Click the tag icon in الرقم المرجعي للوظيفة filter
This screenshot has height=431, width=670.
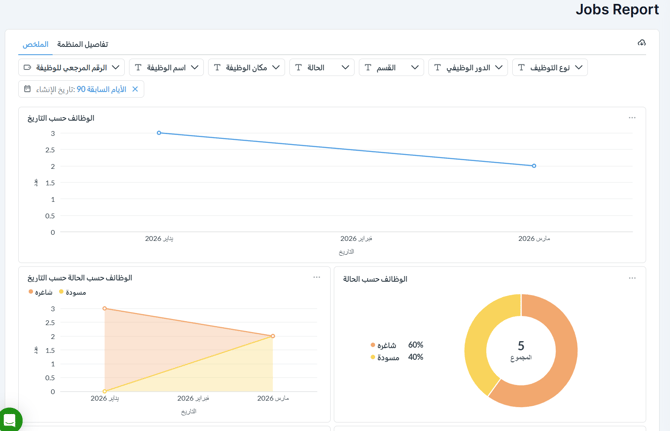(x=28, y=68)
